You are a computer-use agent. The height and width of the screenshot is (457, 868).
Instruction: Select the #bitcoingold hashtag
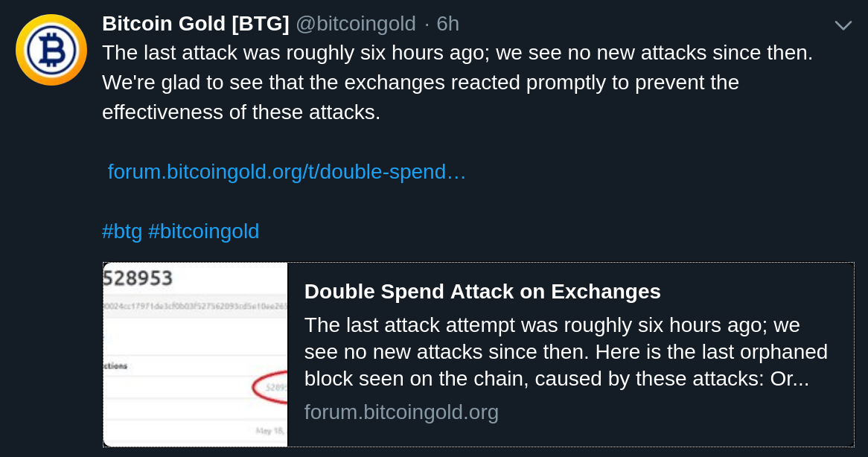[x=204, y=231]
